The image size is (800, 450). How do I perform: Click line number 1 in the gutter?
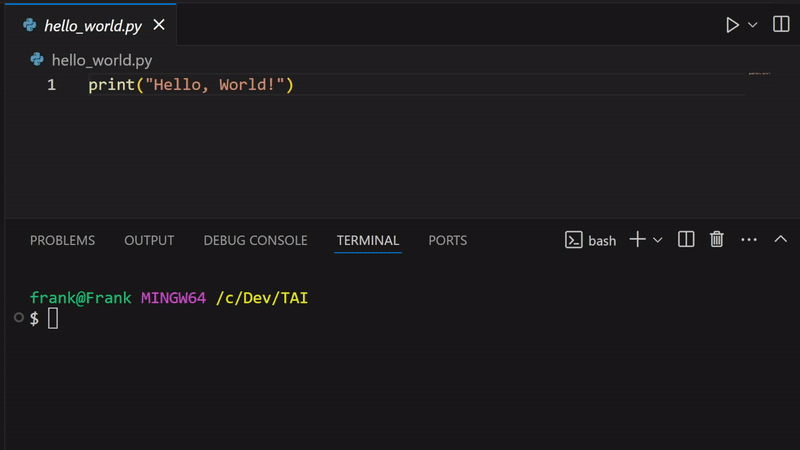pos(52,85)
